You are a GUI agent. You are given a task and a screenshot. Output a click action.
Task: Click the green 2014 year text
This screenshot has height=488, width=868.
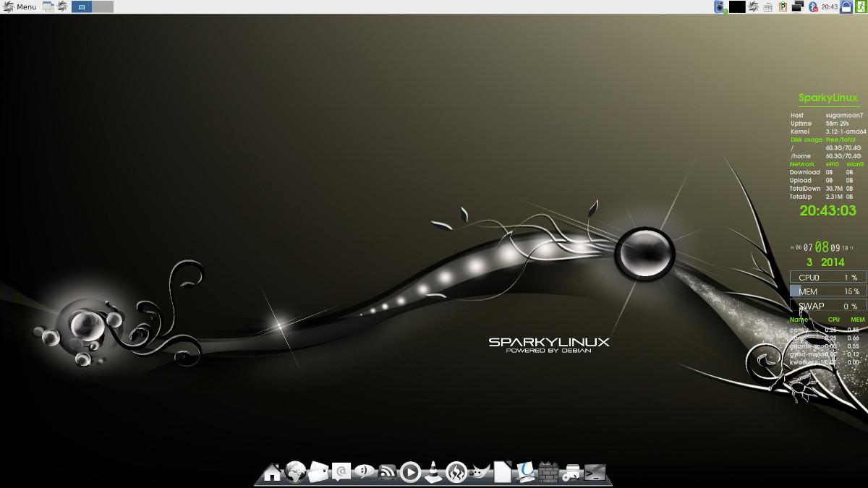coord(833,262)
